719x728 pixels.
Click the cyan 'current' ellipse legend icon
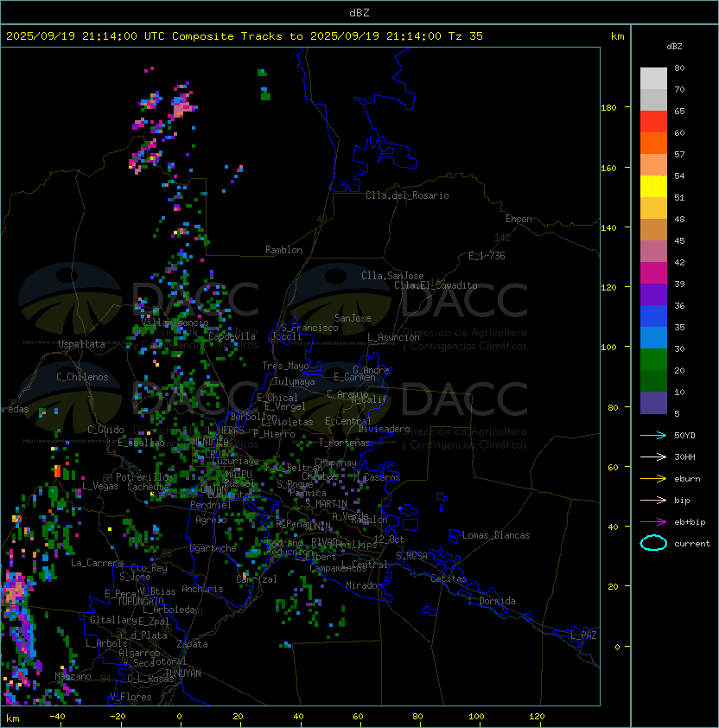pos(653,543)
